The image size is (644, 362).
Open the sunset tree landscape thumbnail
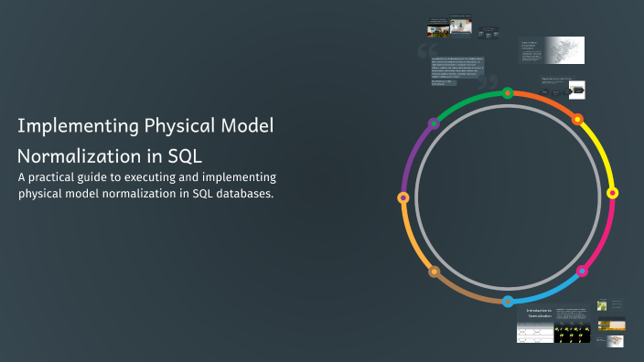(x=612, y=325)
